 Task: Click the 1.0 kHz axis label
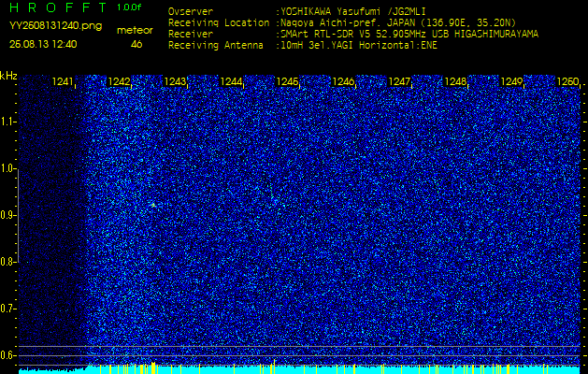[7, 169]
